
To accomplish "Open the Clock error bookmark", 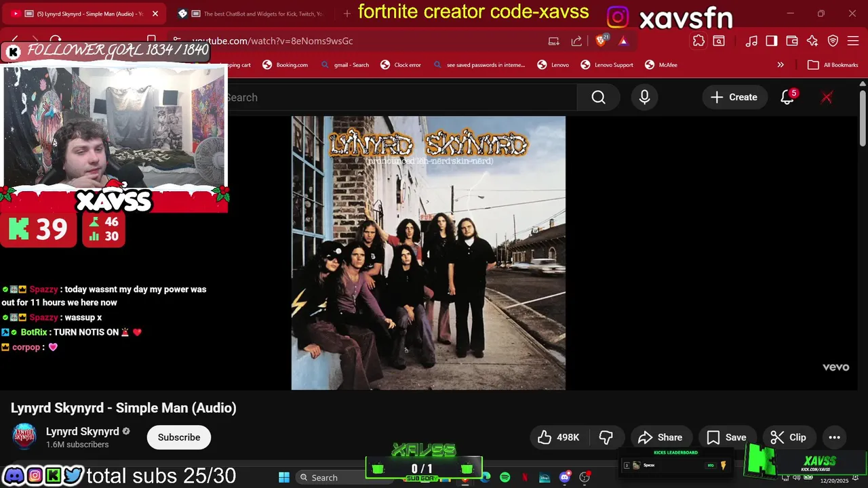I will (401, 65).
